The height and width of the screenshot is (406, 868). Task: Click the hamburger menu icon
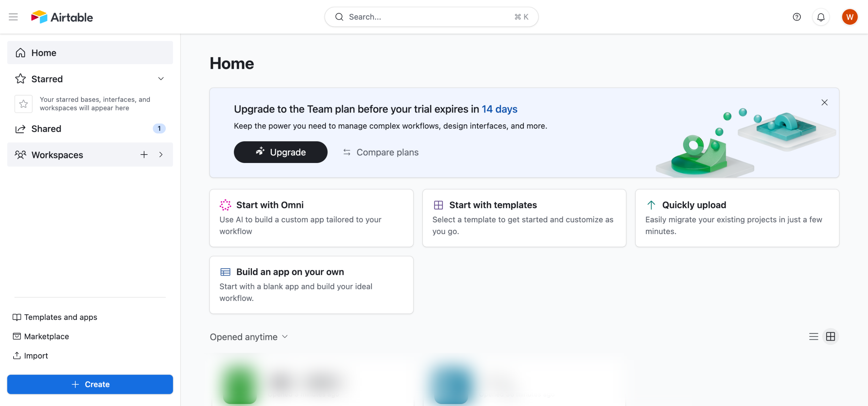[x=13, y=17]
